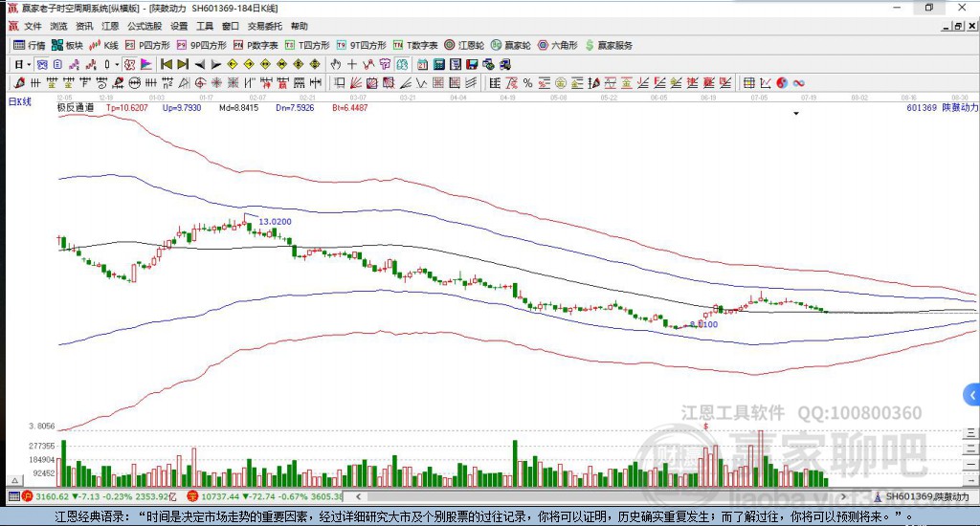Expand the 日 period dropdown
The image size is (980, 526).
tap(23, 64)
